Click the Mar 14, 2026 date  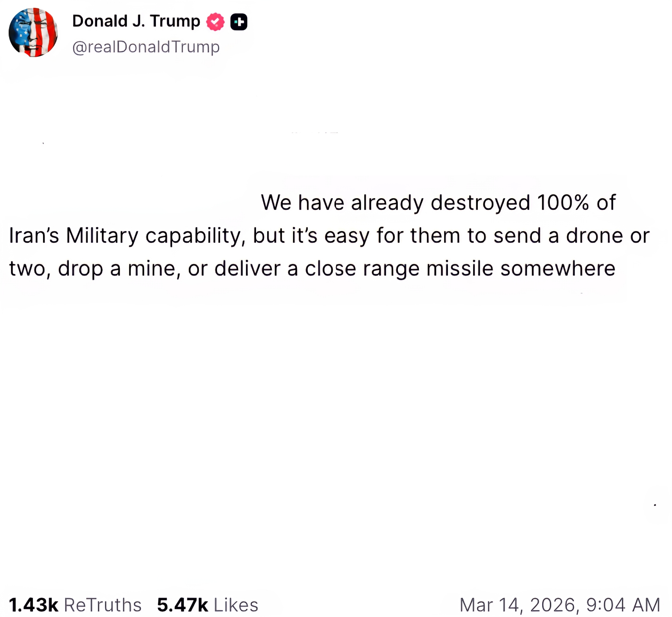click(x=519, y=605)
